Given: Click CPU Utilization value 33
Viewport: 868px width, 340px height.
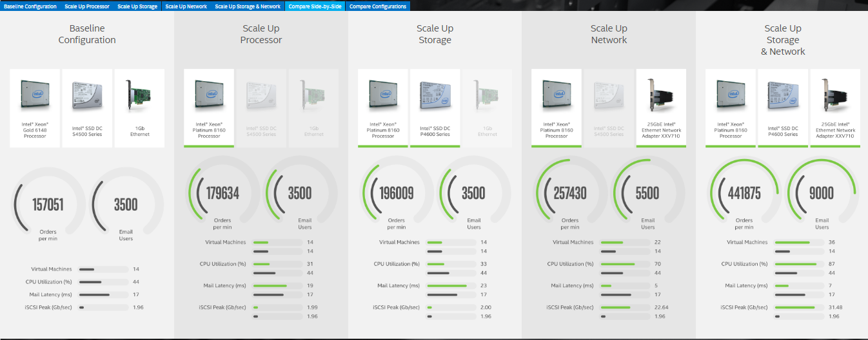Looking at the screenshot, I should 484,264.
